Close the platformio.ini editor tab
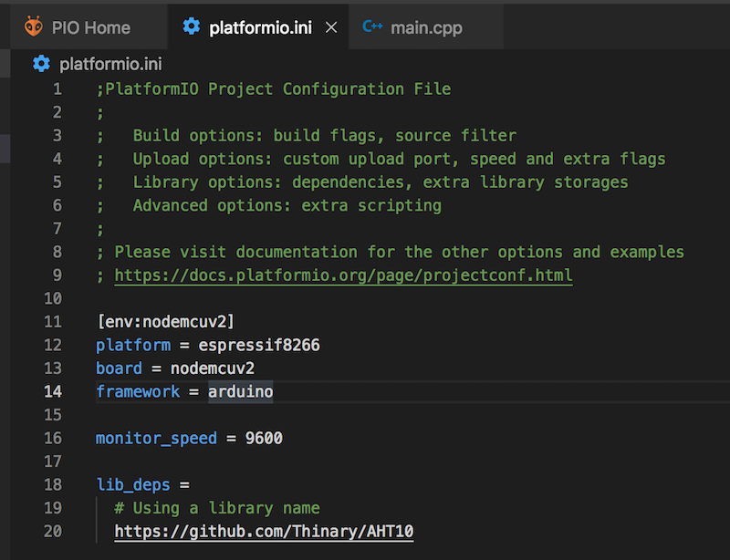Screen dimensions: 730x560 (331, 28)
